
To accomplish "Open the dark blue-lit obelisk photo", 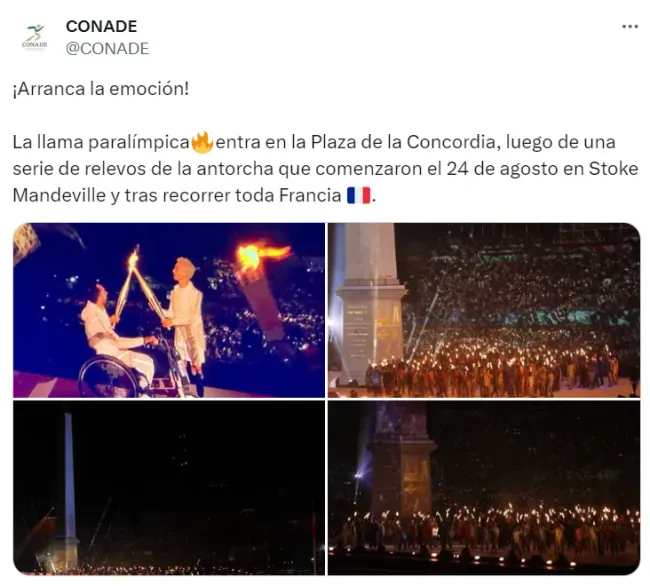I will [169, 488].
